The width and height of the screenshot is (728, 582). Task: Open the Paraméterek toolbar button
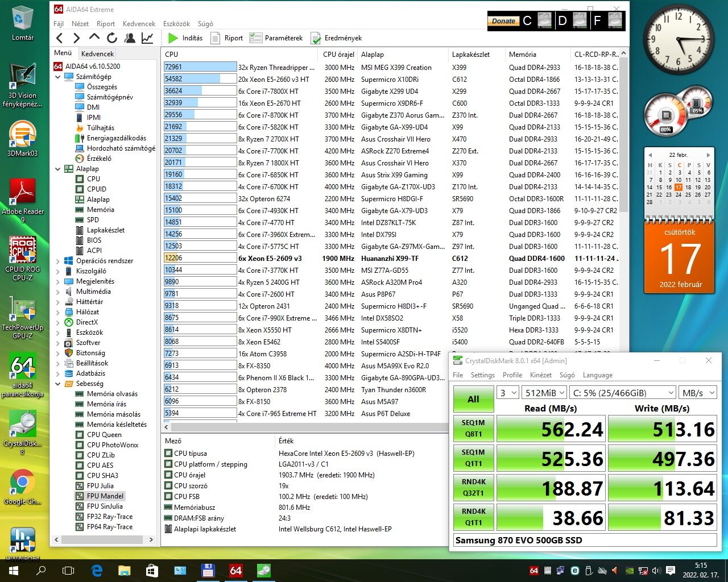276,38
